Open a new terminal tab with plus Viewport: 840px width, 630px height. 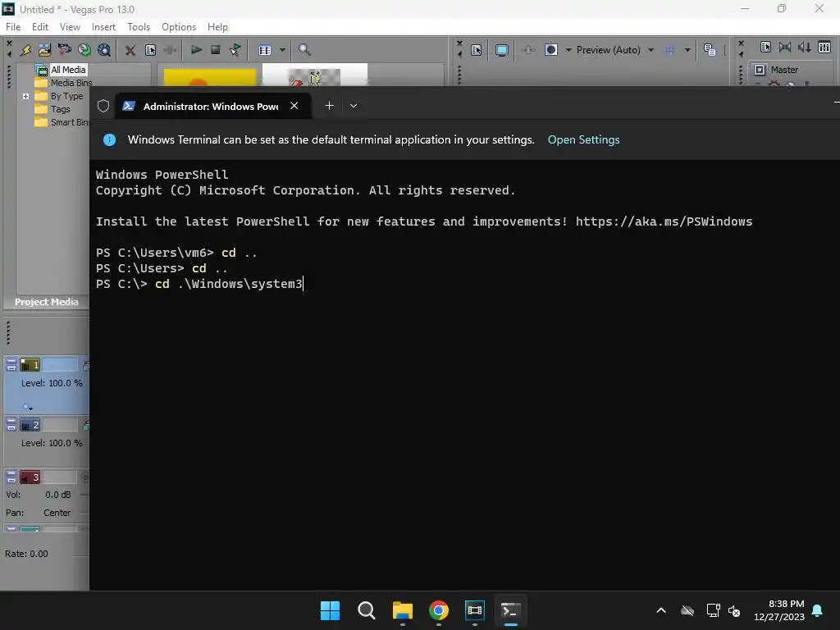330,106
